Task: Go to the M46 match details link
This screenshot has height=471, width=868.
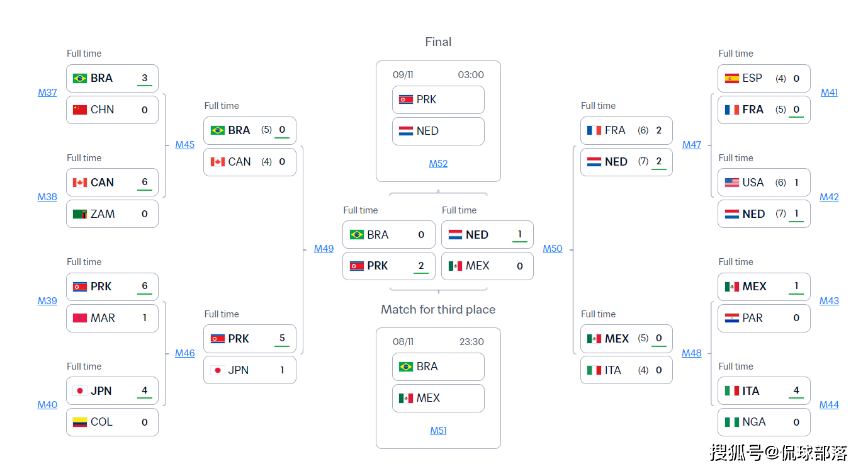Action: [185, 353]
